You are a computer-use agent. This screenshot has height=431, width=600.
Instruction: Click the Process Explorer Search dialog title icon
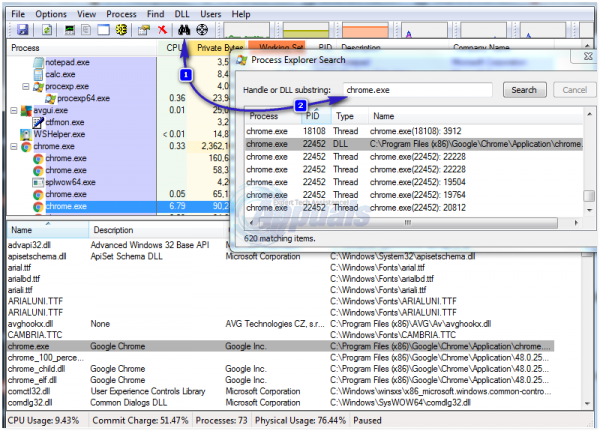coord(242,60)
